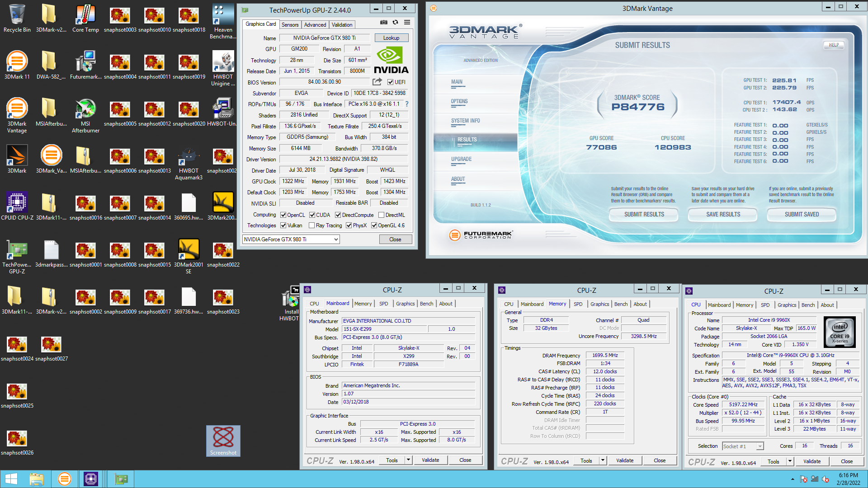
Task: Open the Recycle Bin desktop icon
Action: point(17,19)
